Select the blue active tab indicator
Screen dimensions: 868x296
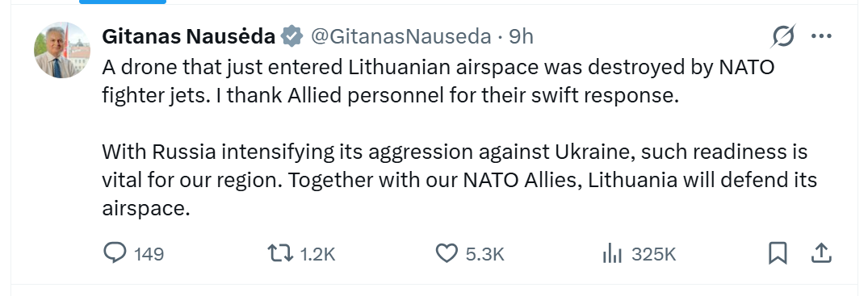point(123,2)
